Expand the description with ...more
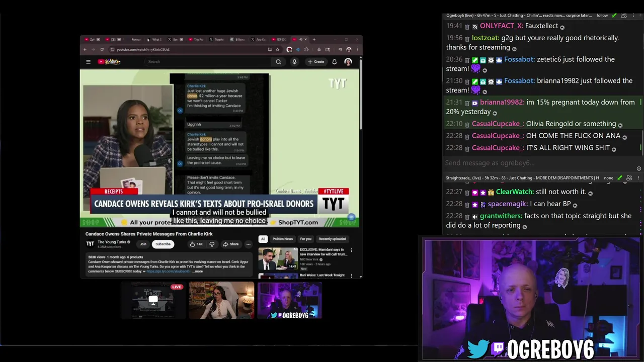 197,271
